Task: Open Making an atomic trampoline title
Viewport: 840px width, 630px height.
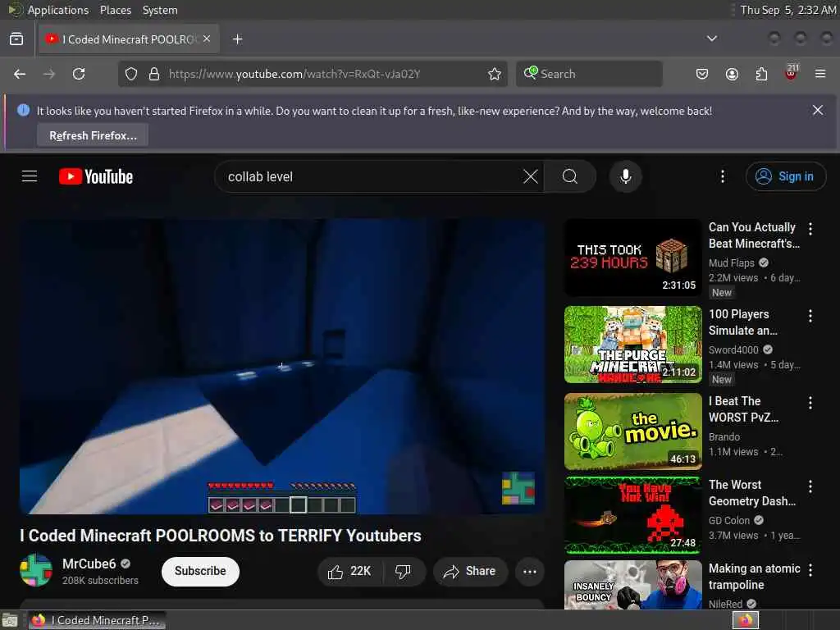Action: 755,577
